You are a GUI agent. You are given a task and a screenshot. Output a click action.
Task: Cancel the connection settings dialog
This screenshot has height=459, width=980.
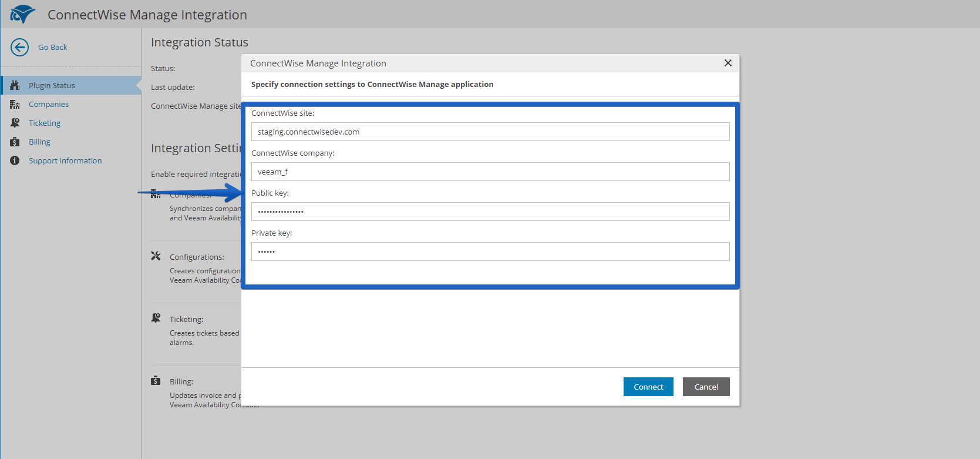pyautogui.click(x=706, y=387)
